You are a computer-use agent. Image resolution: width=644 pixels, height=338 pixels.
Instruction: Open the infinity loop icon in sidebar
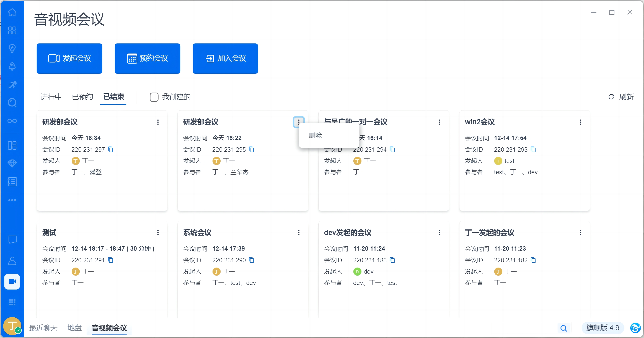tap(12, 121)
